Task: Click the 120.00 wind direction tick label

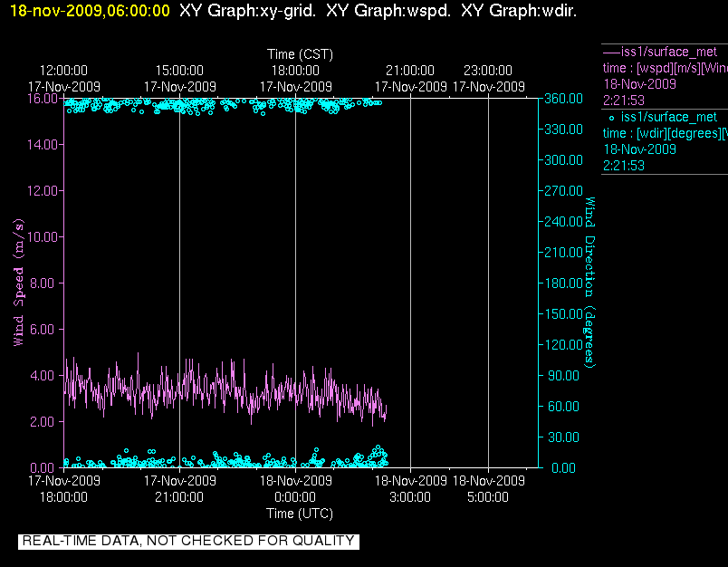Action: click(563, 344)
